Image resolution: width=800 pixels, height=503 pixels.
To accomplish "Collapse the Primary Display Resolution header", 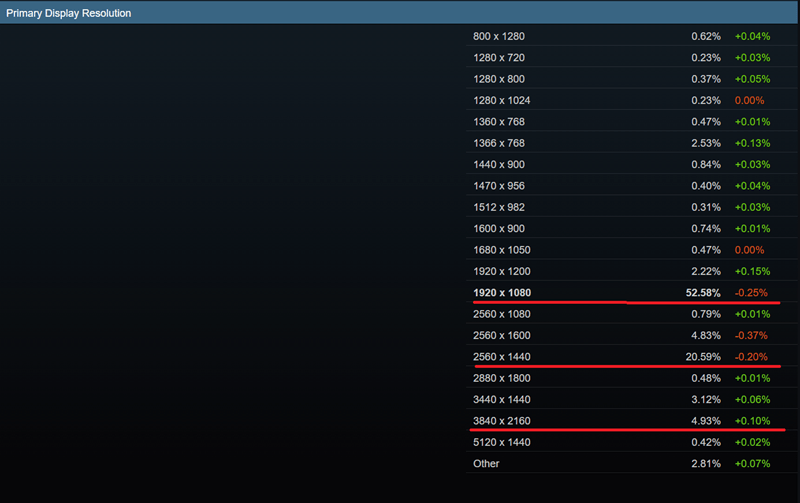I will [68, 14].
